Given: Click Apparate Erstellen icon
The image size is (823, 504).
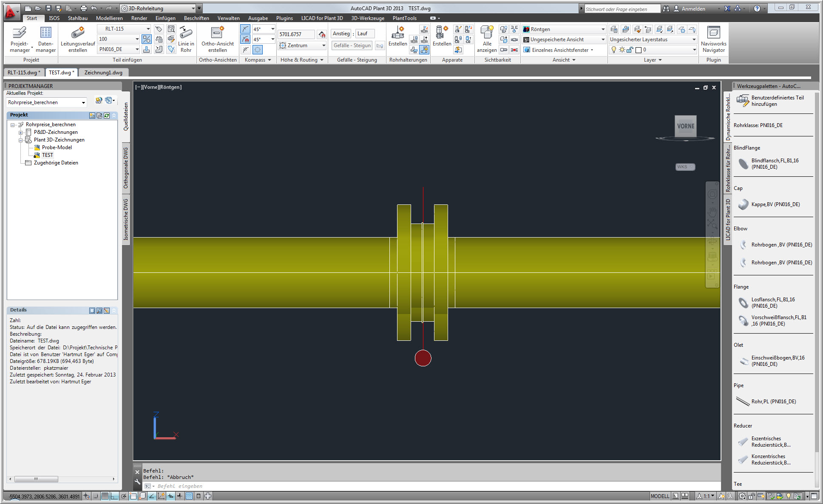Looking at the screenshot, I should [442, 36].
